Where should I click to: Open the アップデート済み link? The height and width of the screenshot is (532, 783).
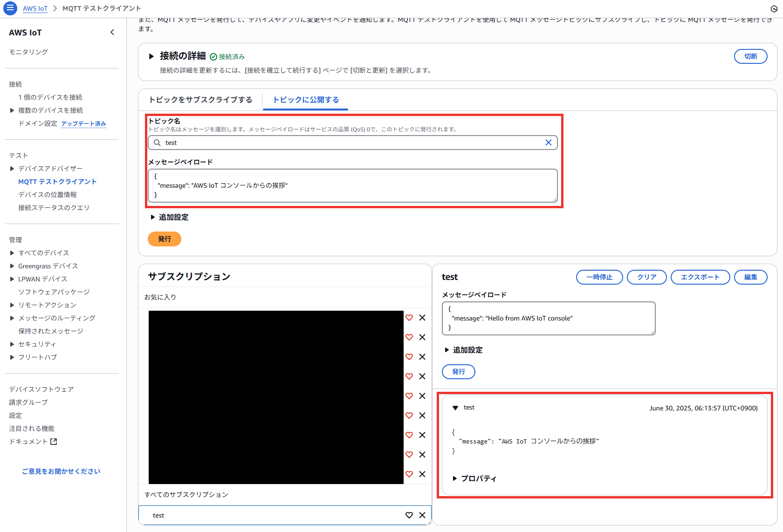click(x=83, y=124)
